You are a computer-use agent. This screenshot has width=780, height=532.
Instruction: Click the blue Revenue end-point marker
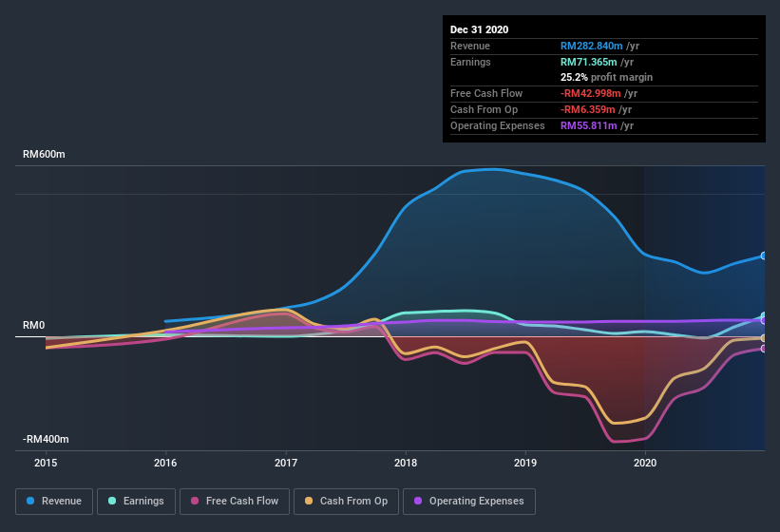764,256
